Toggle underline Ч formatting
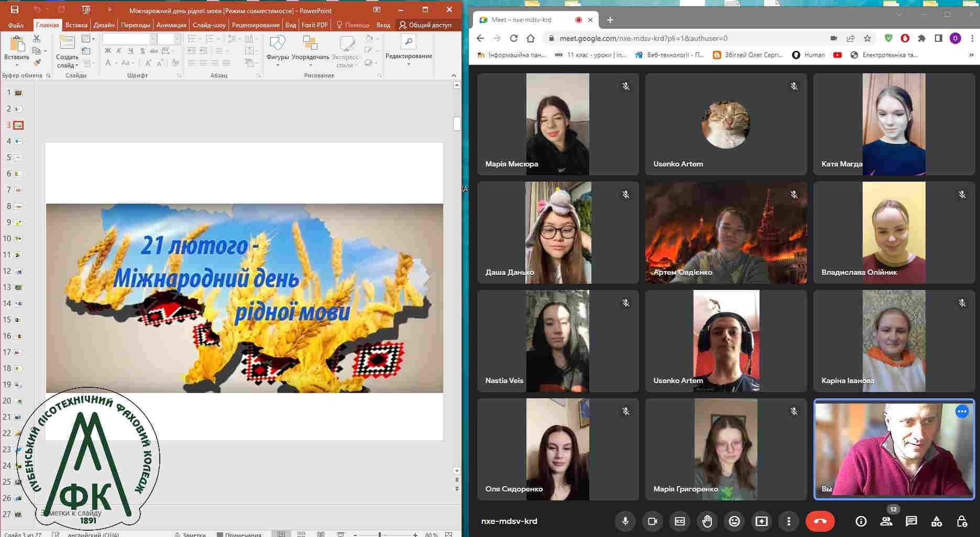Viewport: 980px width, 537px height. [x=130, y=51]
